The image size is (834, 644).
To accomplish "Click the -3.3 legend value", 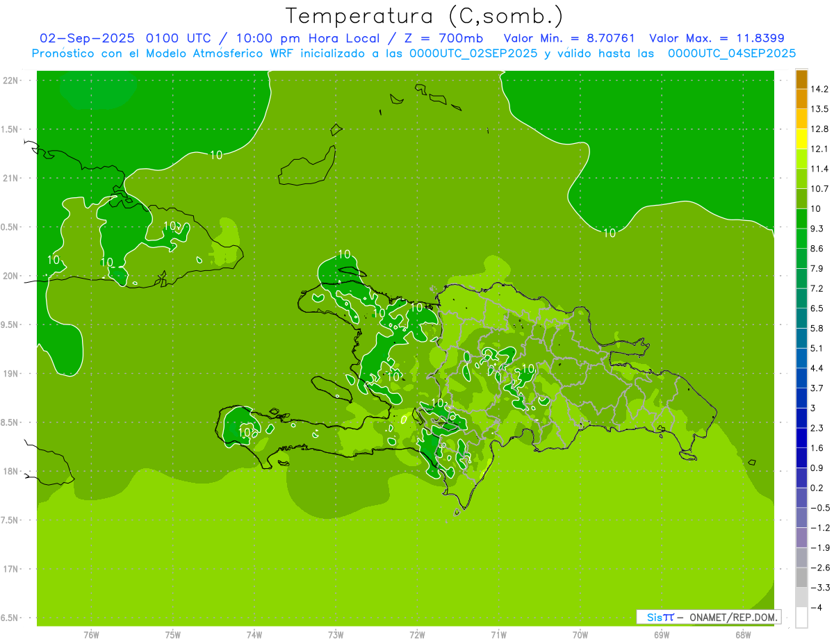I will (819, 588).
